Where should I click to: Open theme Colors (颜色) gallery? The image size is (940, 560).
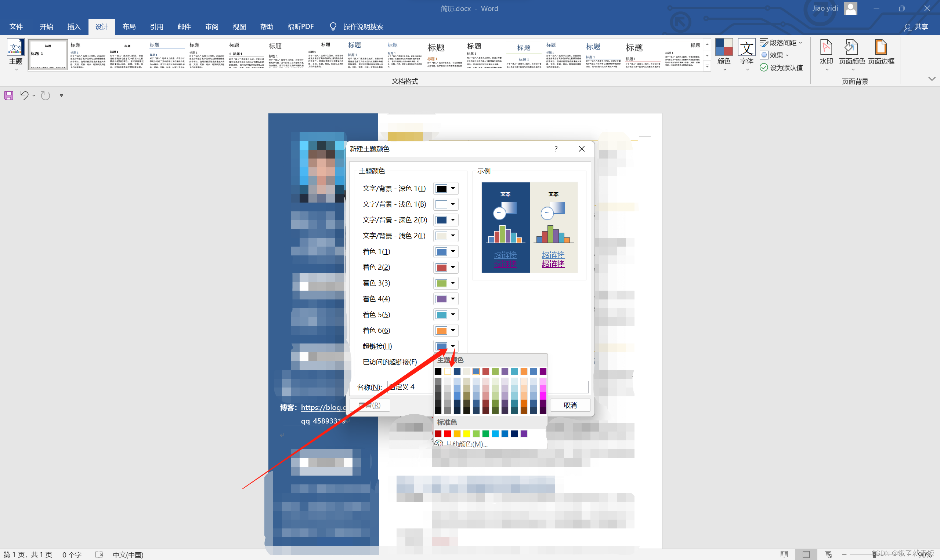[x=723, y=53]
